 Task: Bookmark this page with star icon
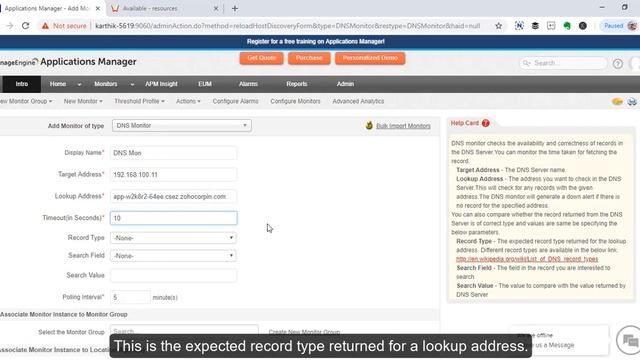tap(498, 26)
